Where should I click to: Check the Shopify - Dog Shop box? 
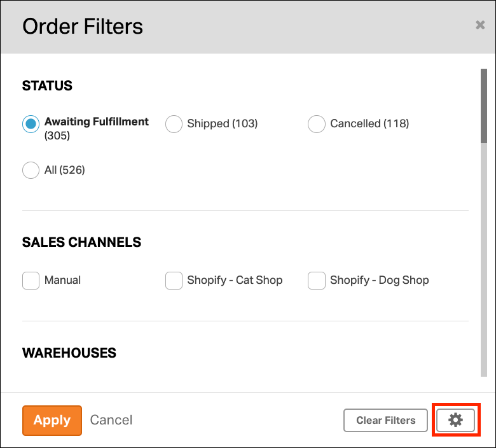pyautogui.click(x=316, y=281)
